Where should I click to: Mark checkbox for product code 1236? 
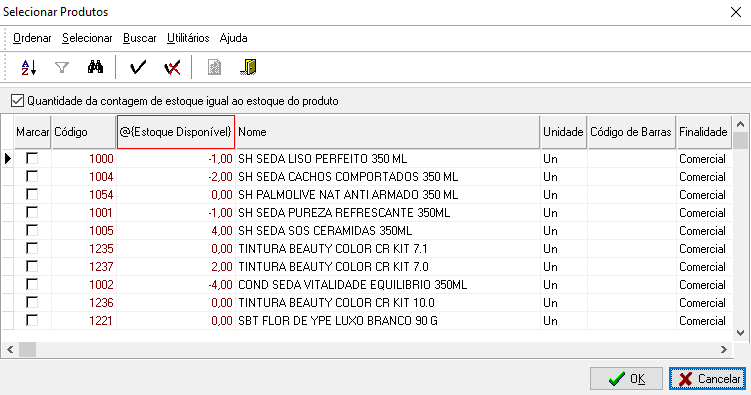[32, 303]
